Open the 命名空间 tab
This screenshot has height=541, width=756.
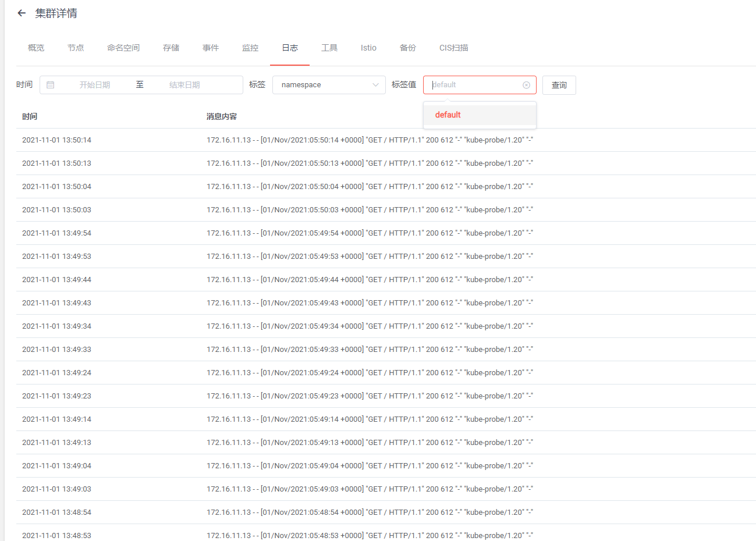(x=123, y=48)
